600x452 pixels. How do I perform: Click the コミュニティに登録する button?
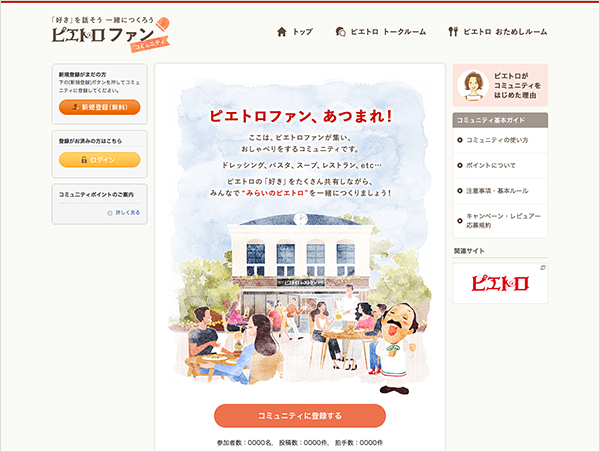(x=300, y=416)
